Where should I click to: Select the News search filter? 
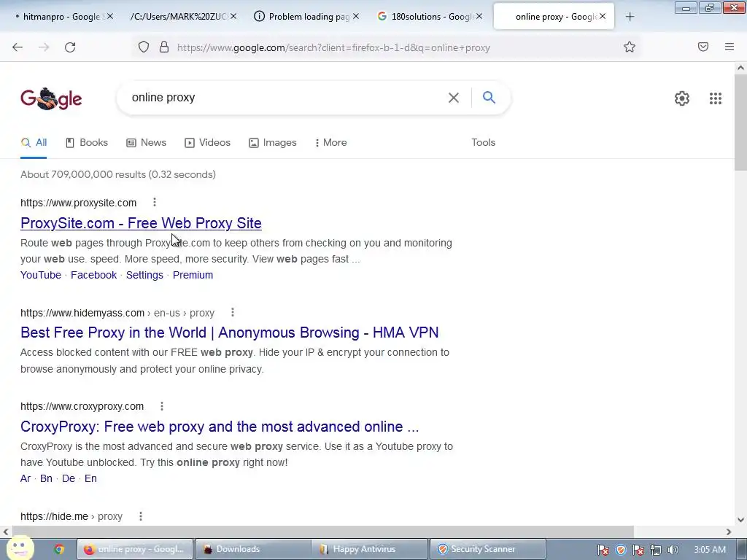(146, 142)
